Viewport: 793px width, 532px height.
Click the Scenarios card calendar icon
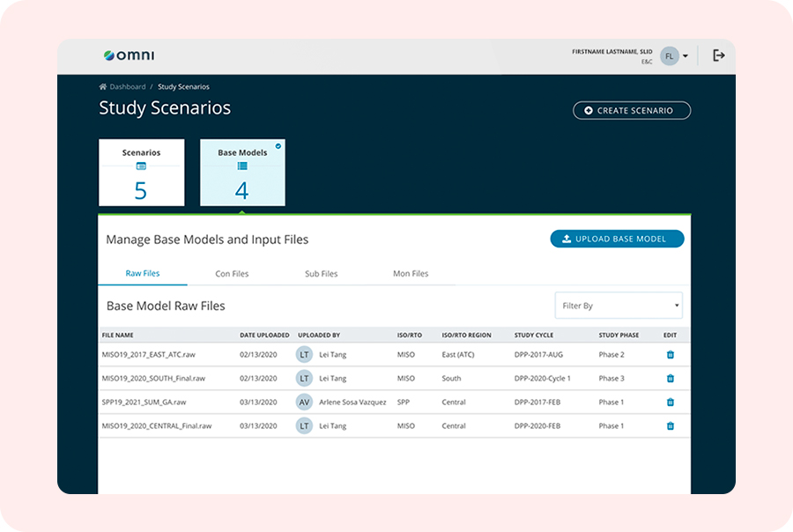click(141, 166)
